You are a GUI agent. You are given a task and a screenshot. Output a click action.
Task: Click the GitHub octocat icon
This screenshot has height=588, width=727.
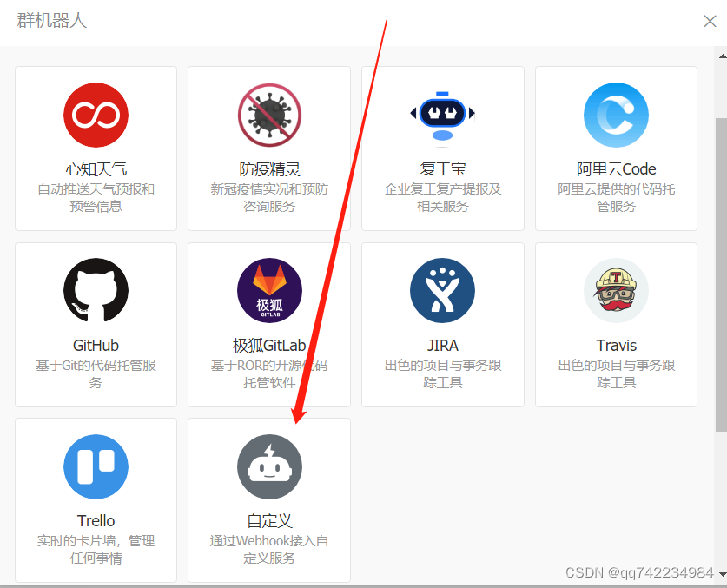point(96,290)
